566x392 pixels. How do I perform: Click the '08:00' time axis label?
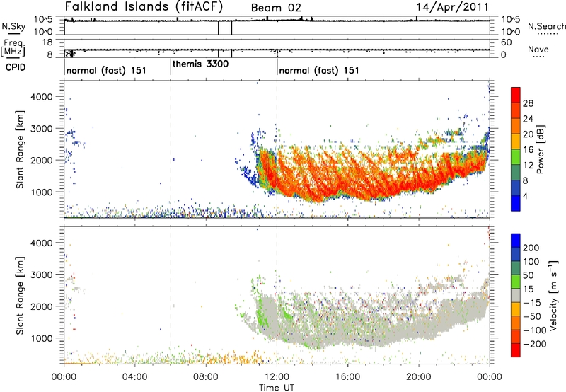tap(206, 377)
